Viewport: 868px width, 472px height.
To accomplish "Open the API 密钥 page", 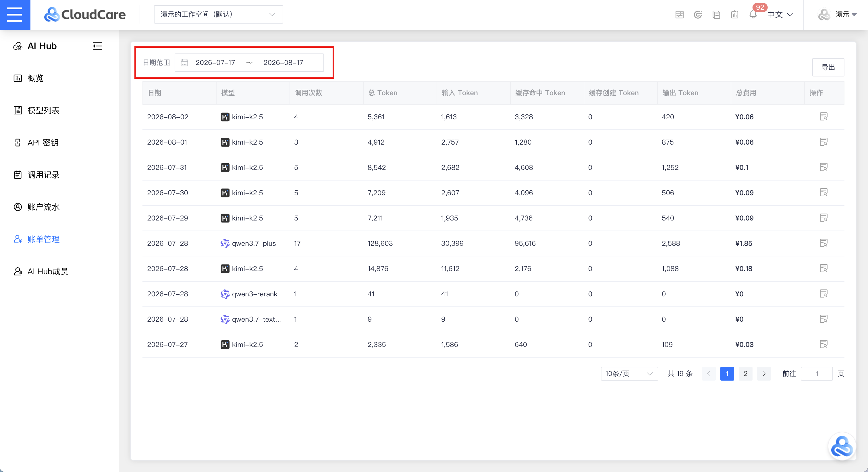I will pyautogui.click(x=43, y=142).
